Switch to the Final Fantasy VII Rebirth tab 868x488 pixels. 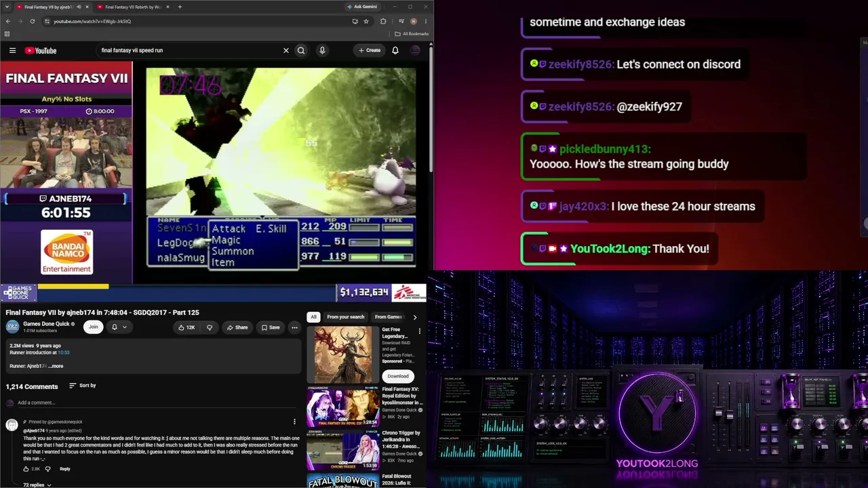coord(133,7)
